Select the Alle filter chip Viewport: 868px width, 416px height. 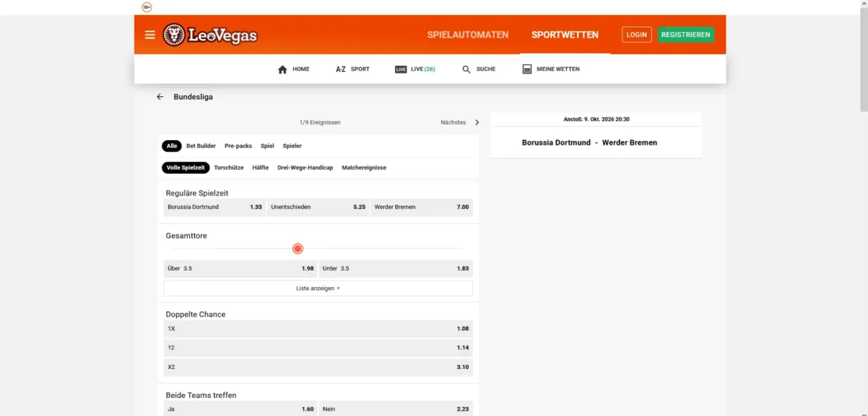(x=171, y=146)
